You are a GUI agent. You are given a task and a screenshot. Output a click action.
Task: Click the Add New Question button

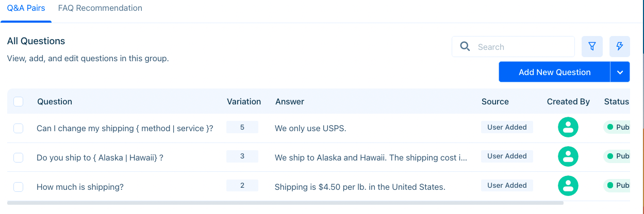pos(554,72)
